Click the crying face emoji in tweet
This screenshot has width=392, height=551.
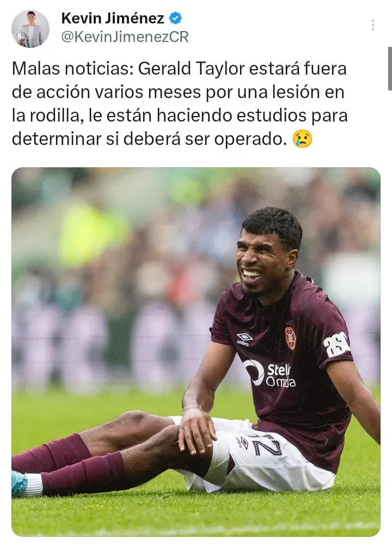(x=302, y=139)
